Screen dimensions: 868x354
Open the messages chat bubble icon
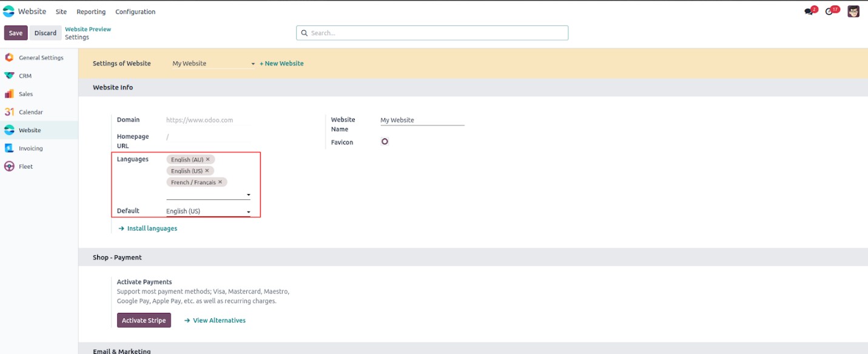[x=809, y=12]
